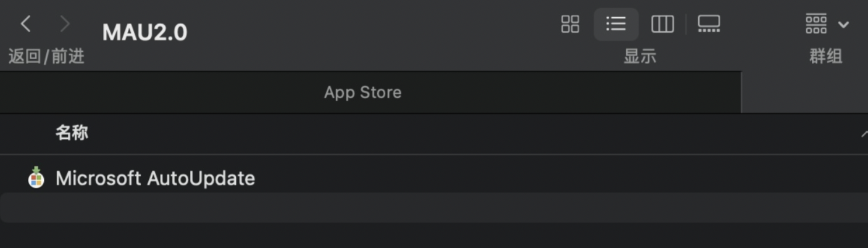
Task: Go back with the left chevron
Action: pos(25,24)
